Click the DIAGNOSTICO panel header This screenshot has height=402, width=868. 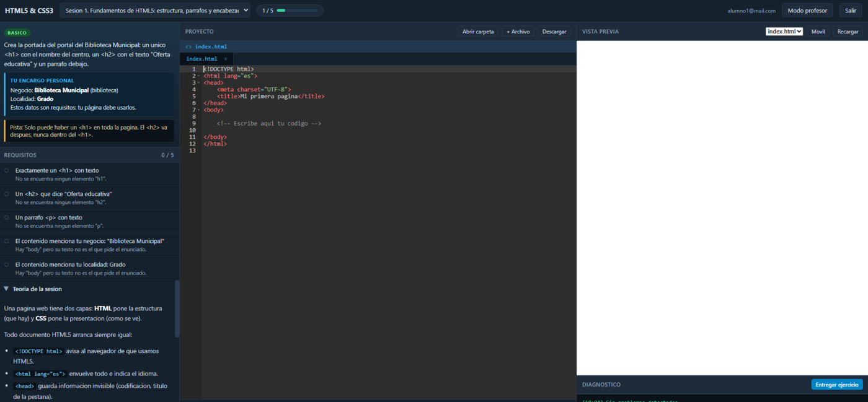[x=601, y=385]
